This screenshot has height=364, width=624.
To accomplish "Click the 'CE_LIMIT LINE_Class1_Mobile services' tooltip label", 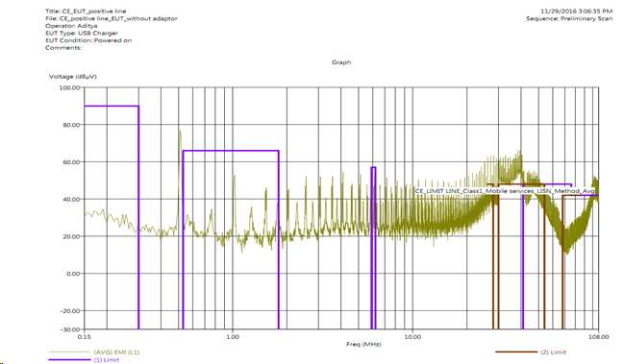I will 505,191.
